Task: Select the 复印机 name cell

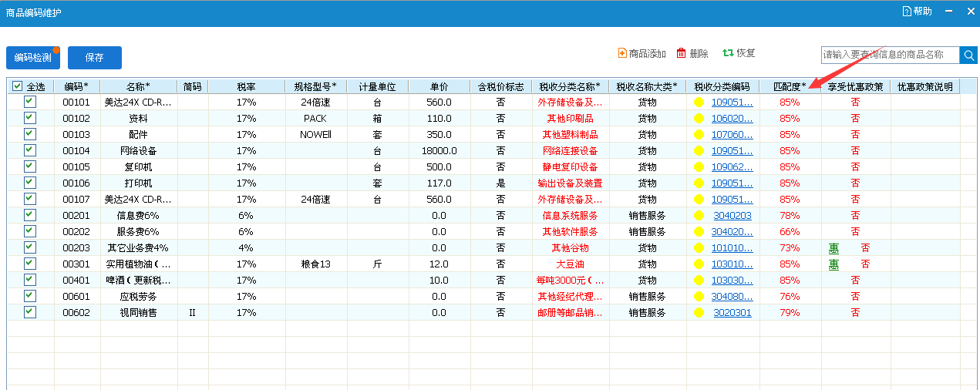Action: (x=138, y=167)
